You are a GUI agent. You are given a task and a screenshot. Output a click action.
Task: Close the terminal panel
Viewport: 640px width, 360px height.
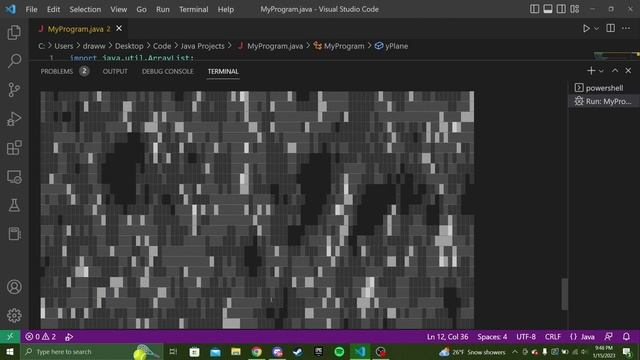pyautogui.click(x=628, y=71)
